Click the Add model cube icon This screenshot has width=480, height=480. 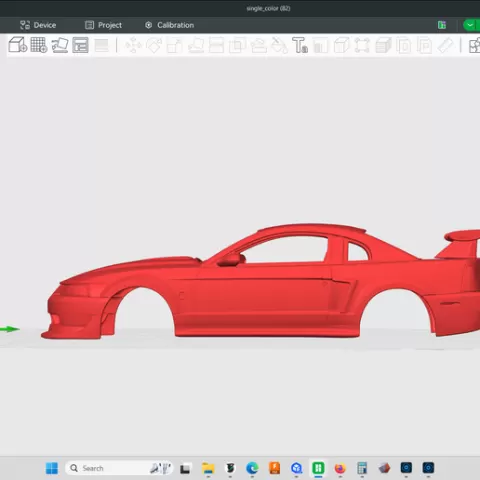point(18,45)
